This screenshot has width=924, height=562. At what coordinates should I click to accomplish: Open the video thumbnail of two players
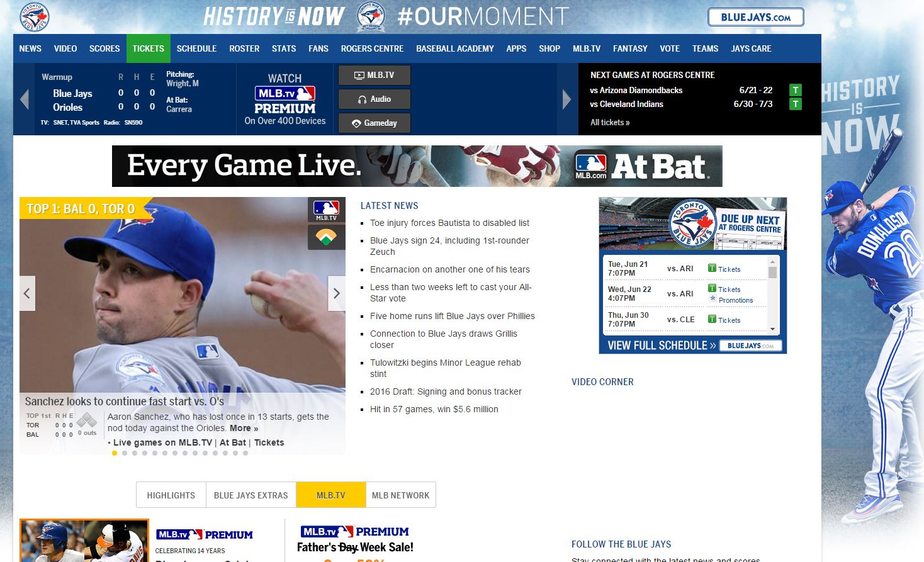click(84, 541)
